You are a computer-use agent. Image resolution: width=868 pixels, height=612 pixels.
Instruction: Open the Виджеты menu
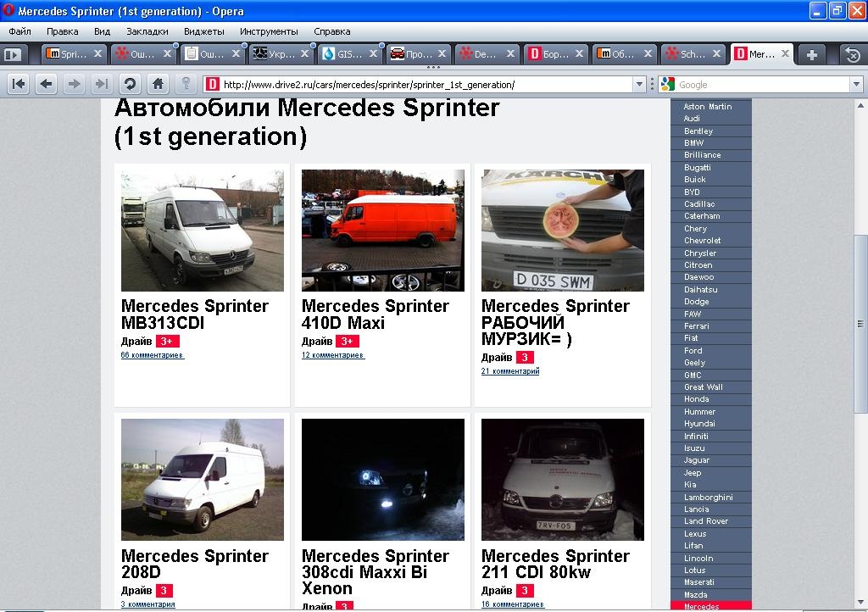pos(203,31)
